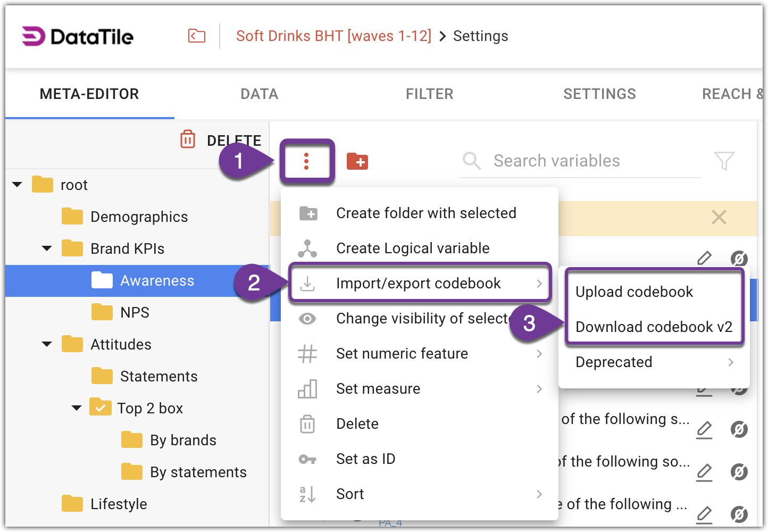Switch to the DATA tab
The width and height of the screenshot is (768, 532).
pos(259,94)
